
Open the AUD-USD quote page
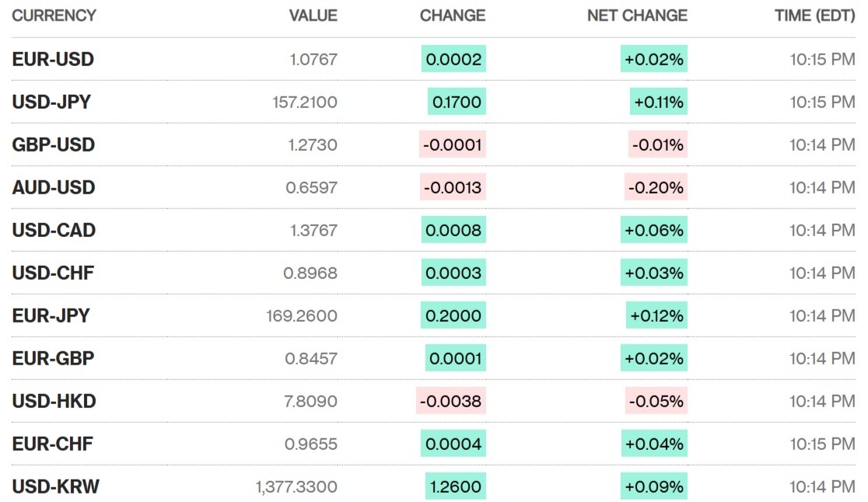pos(54,187)
